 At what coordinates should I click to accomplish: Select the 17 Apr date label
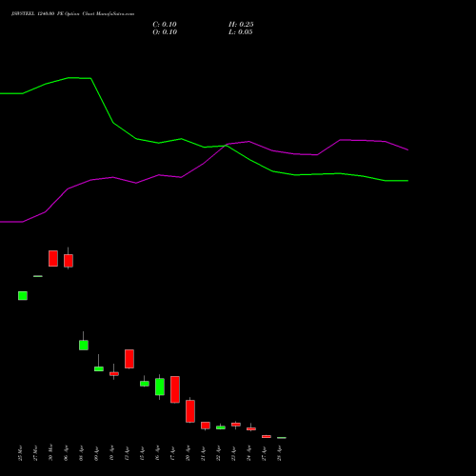pos(172,453)
